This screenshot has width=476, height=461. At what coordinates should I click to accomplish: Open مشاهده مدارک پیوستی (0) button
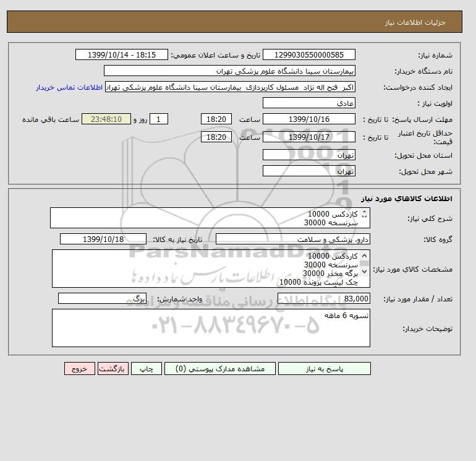pyautogui.click(x=220, y=368)
